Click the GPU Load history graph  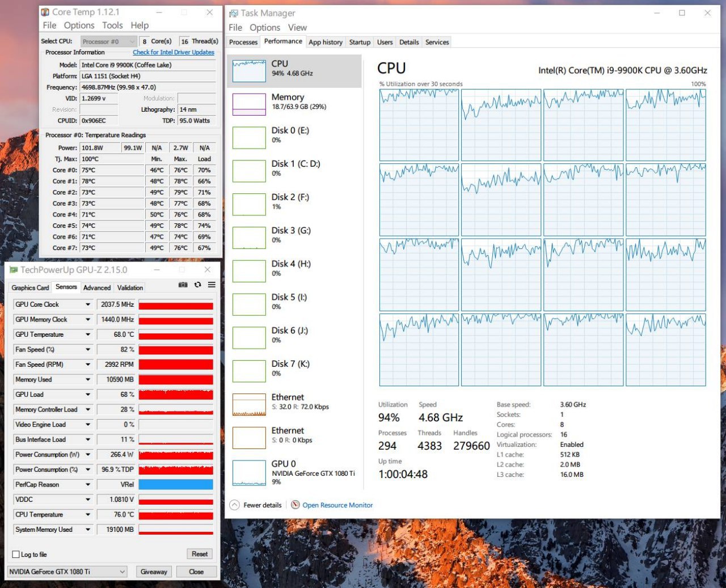(x=176, y=395)
